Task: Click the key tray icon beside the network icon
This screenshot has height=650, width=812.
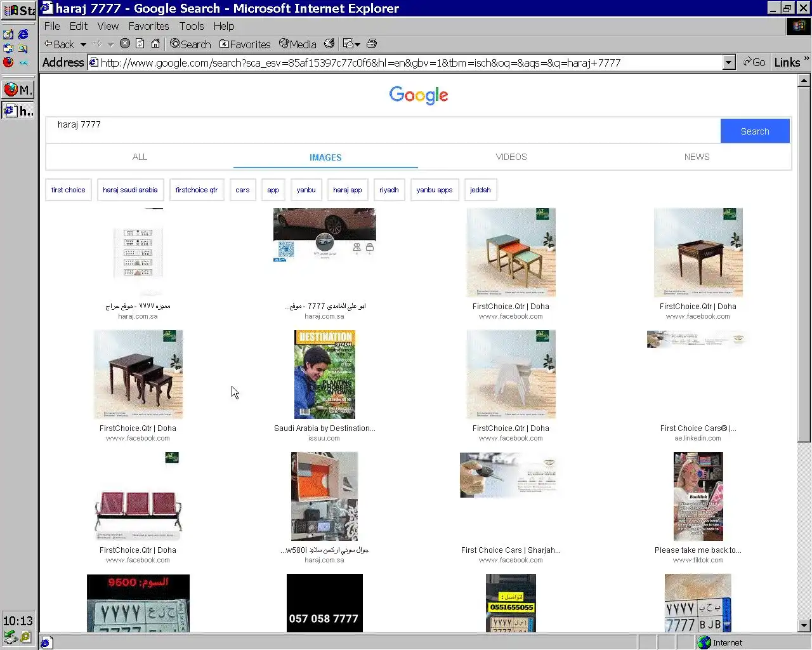Action: pyautogui.click(x=25, y=637)
